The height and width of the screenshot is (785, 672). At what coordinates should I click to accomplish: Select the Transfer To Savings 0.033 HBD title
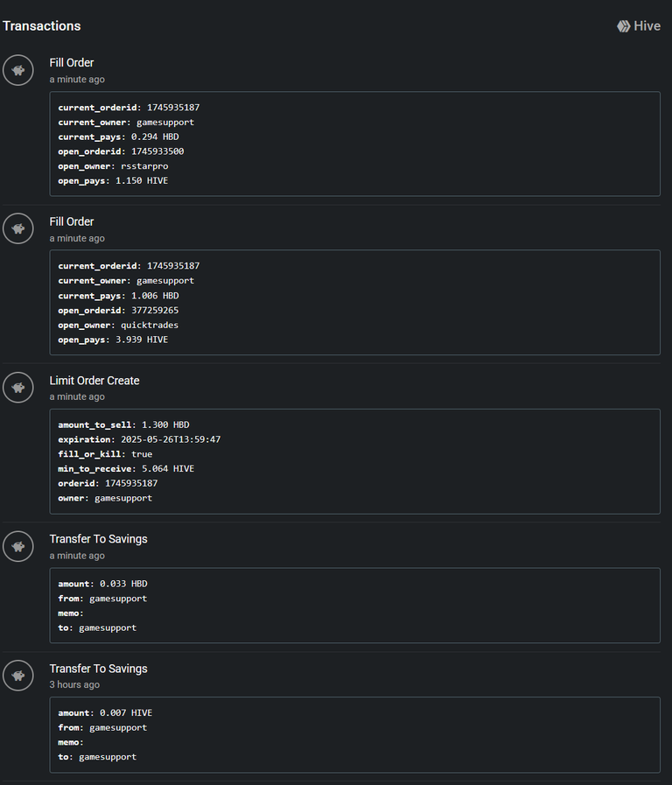pyautogui.click(x=98, y=539)
